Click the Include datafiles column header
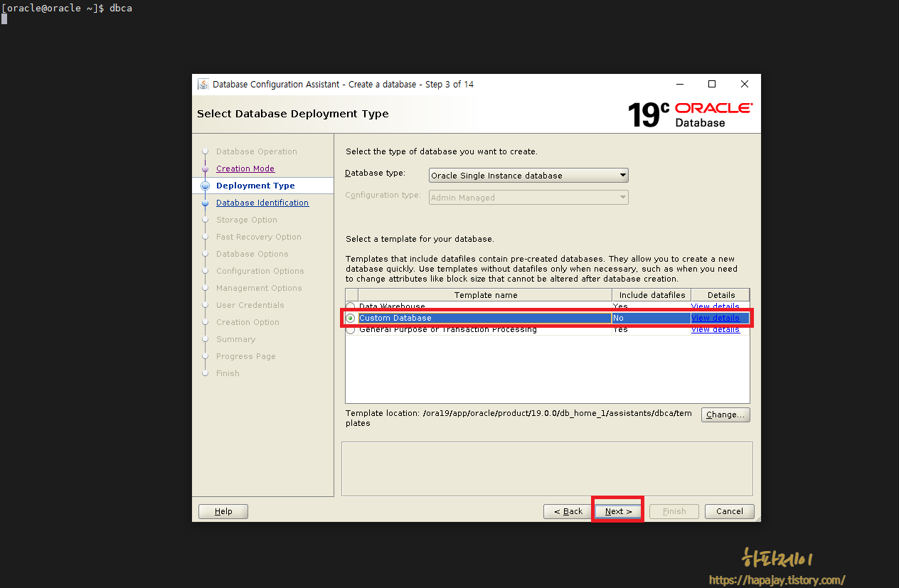The width and height of the screenshot is (899, 588). click(651, 295)
